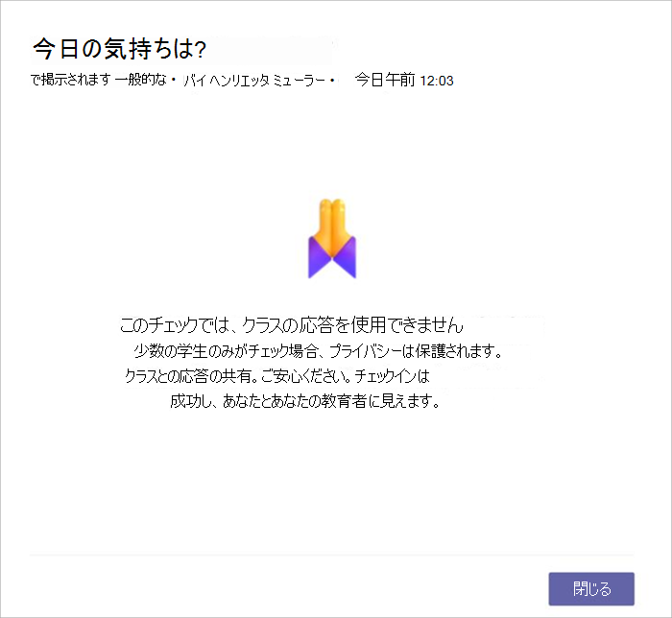Click the timestamp 今日午前 12:03
This screenshot has height=618, width=672.
pyautogui.click(x=404, y=80)
